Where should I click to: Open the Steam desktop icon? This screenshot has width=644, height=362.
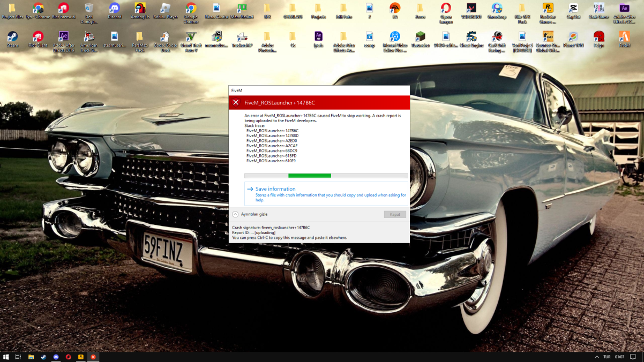coord(12,39)
